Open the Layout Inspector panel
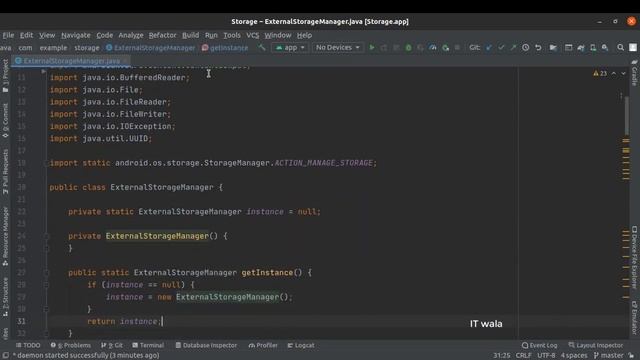Screen dimensions: 640x360 (596, 345)
